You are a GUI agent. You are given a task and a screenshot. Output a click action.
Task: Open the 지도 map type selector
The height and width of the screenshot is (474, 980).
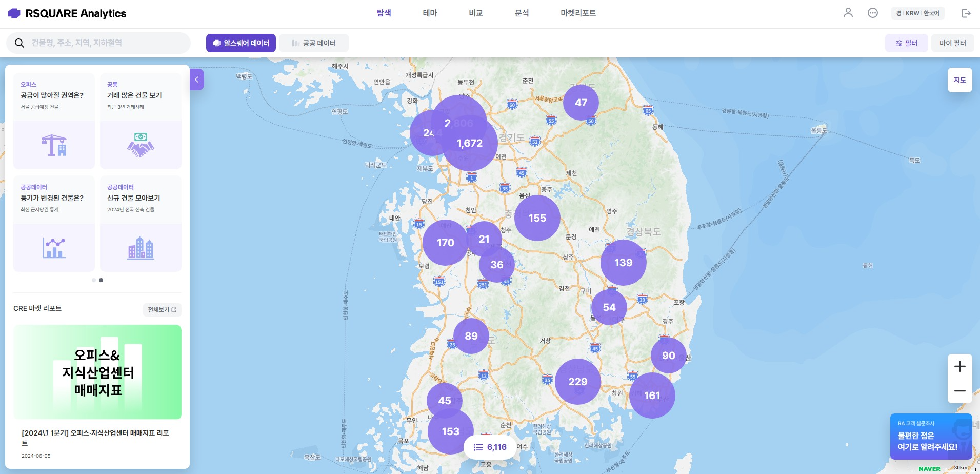coord(959,80)
